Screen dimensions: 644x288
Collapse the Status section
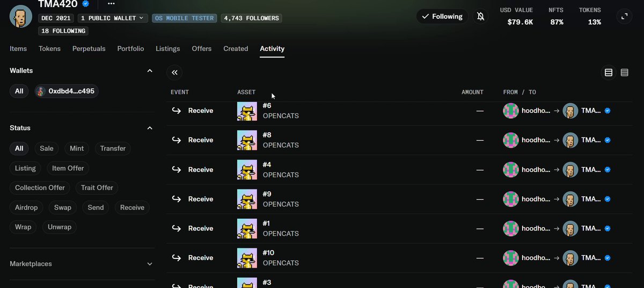[x=150, y=128]
